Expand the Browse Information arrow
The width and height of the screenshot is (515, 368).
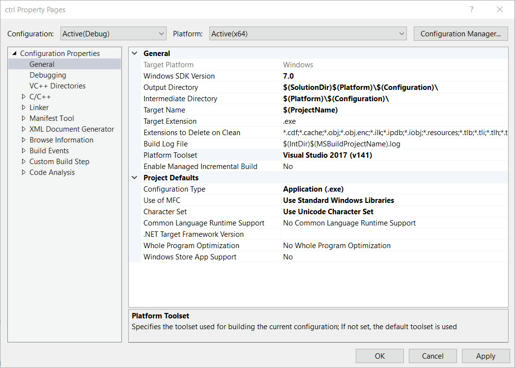[23, 140]
